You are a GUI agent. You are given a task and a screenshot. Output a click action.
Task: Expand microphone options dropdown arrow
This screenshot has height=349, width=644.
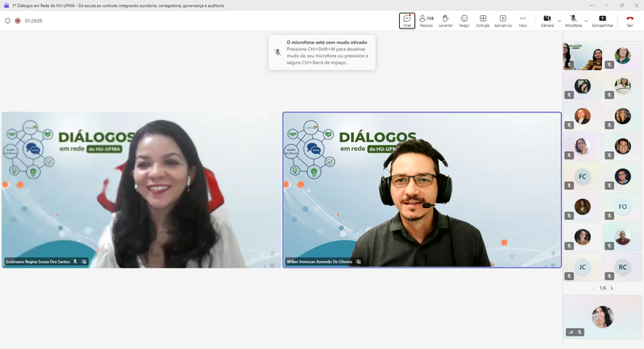point(586,20)
